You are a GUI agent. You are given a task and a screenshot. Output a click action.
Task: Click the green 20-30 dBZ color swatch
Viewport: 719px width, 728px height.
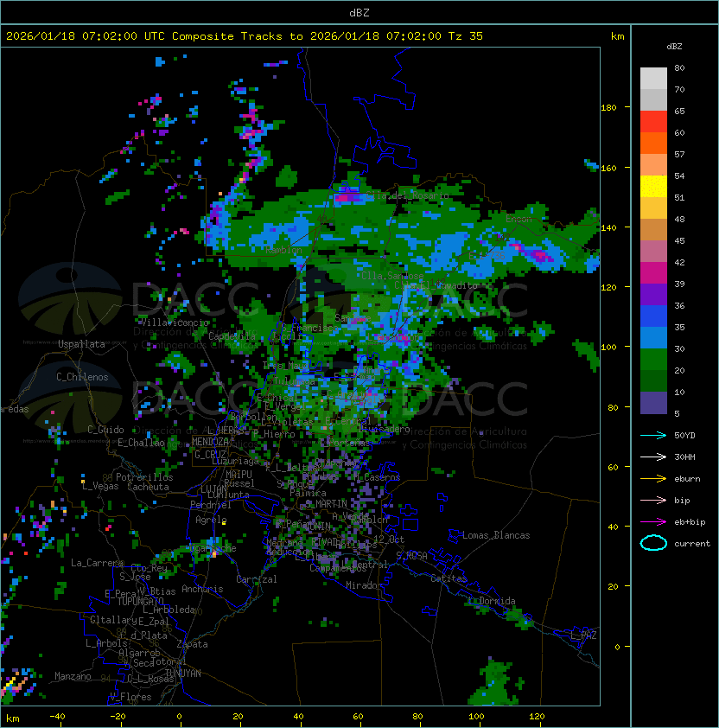pos(653,360)
